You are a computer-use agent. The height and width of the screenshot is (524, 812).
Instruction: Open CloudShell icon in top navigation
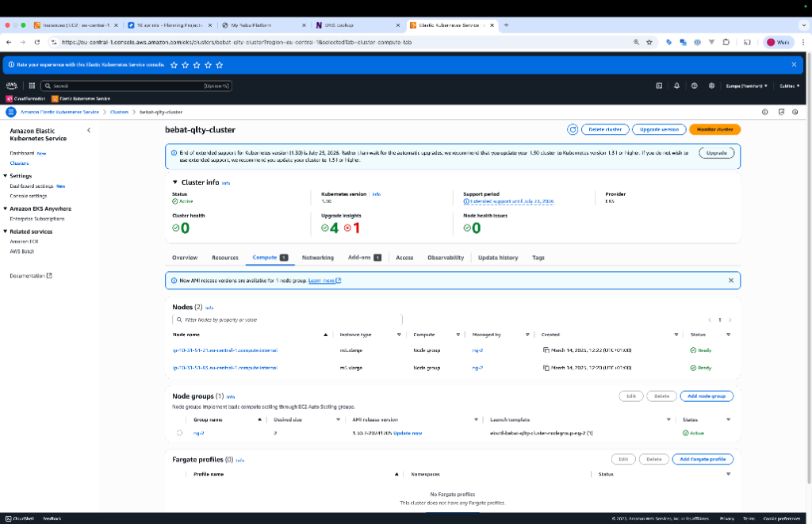pyautogui.click(x=659, y=86)
